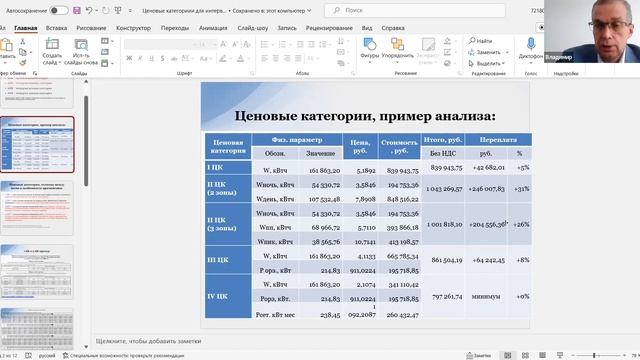
Task: Toggle italic К formatting
Action: pyautogui.click(x=140, y=59)
